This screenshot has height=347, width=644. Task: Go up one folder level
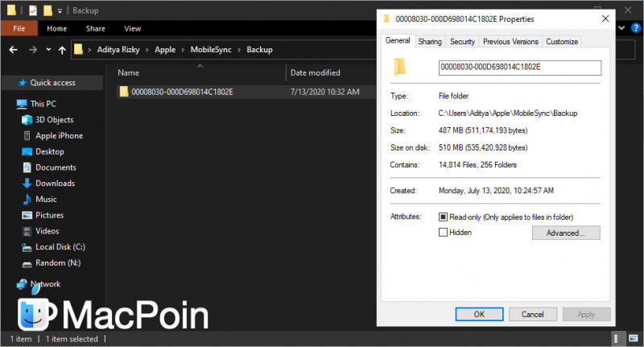62,50
